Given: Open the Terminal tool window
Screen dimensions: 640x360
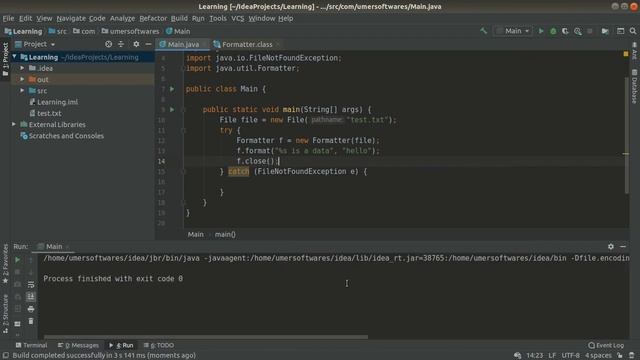Looking at the screenshot, I should click(31, 345).
